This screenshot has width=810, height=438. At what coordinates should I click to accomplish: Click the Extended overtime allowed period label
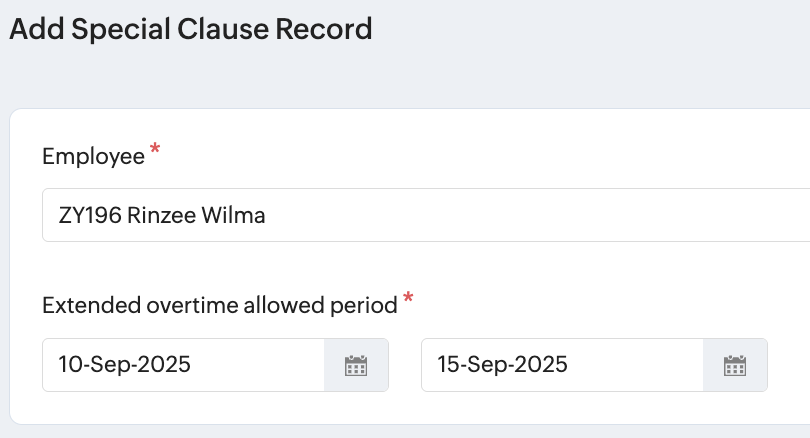click(x=220, y=305)
